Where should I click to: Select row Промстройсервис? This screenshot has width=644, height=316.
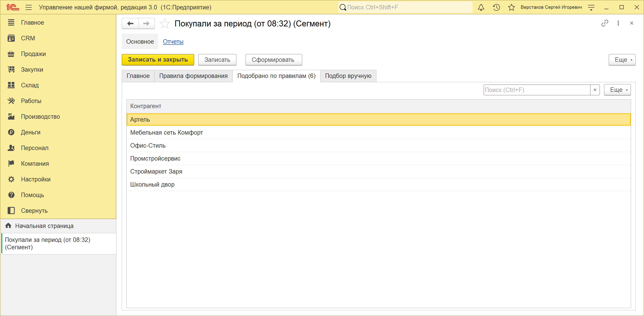378,158
